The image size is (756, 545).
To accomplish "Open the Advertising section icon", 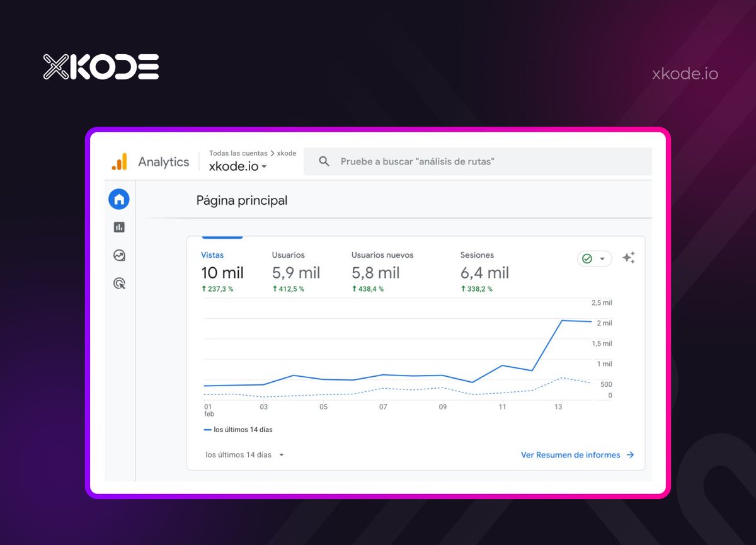I will (x=119, y=284).
